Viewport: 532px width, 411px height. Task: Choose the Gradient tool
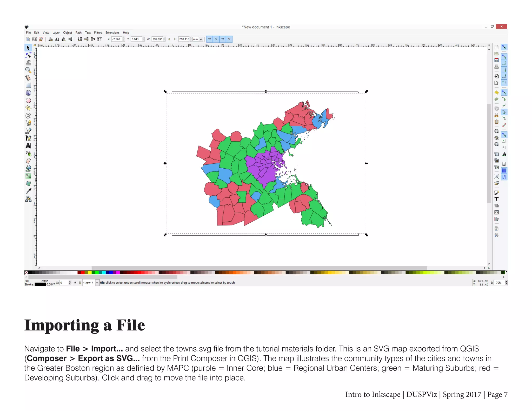(28, 176)
